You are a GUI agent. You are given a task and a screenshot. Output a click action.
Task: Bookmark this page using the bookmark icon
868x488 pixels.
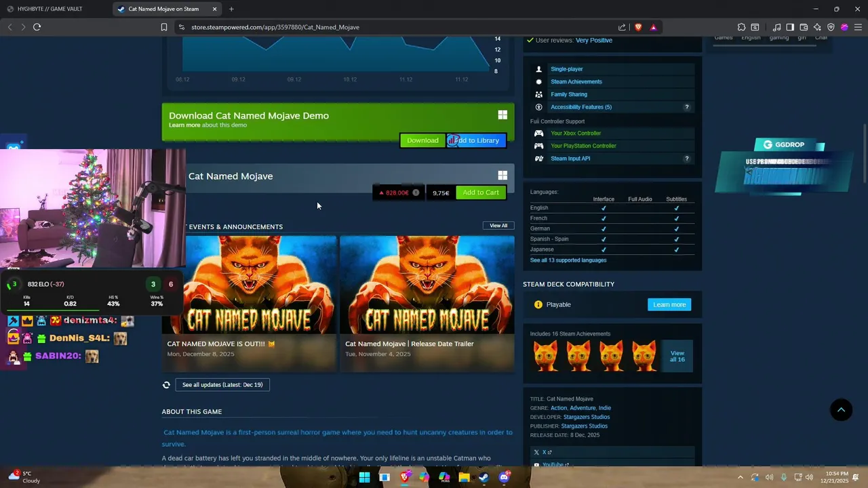pyautogui.click(x=164, y=27)
